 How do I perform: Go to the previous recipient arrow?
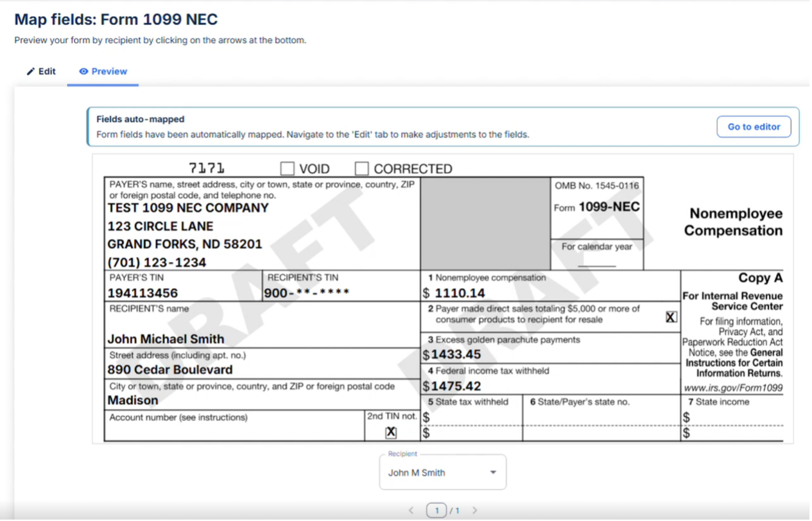(411, 511)
